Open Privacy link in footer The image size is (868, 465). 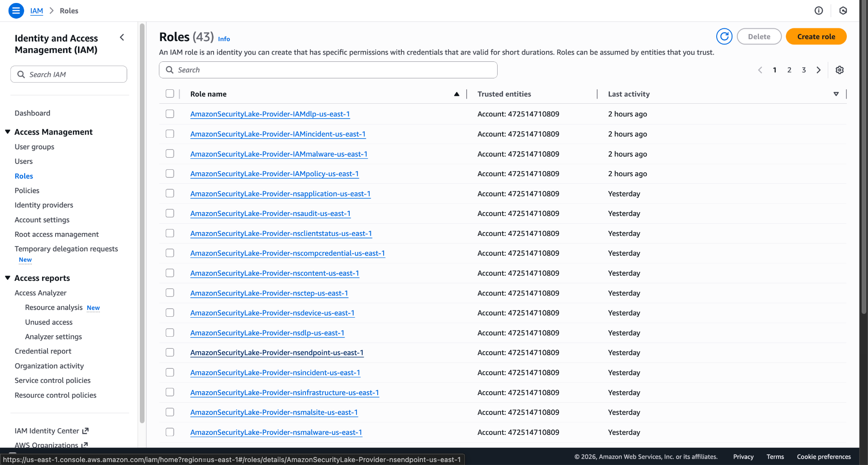(x=743, y=457)
